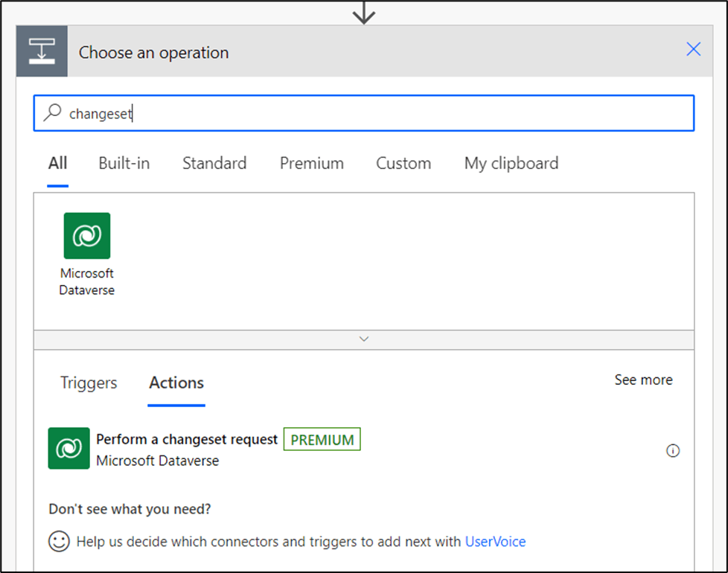Select the Standard connectors tab
Viewport: 728px width, 573px height.
[214, 164]
